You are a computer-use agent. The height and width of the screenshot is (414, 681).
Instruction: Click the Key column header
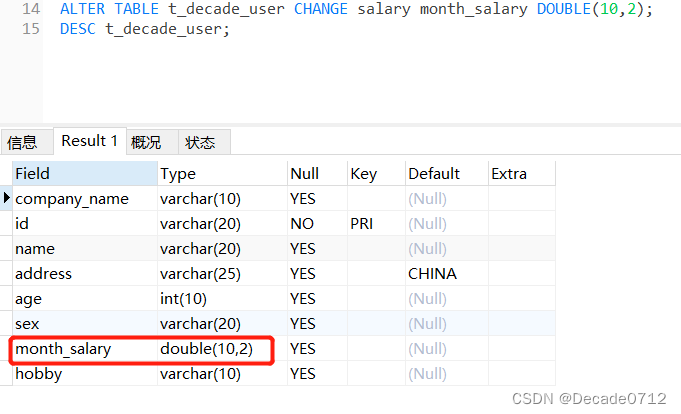[x=374, y=174]
